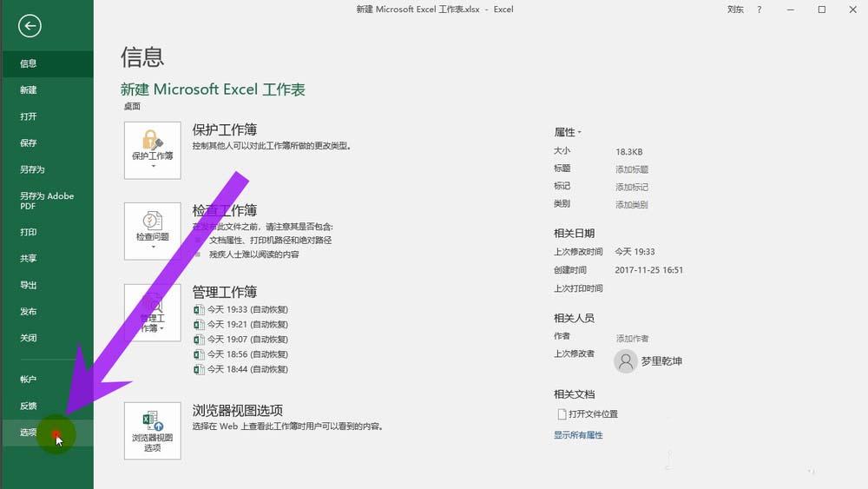Select the Info (信息) menu item
This screenshot has height=489, width=868.
pos(47,63)
